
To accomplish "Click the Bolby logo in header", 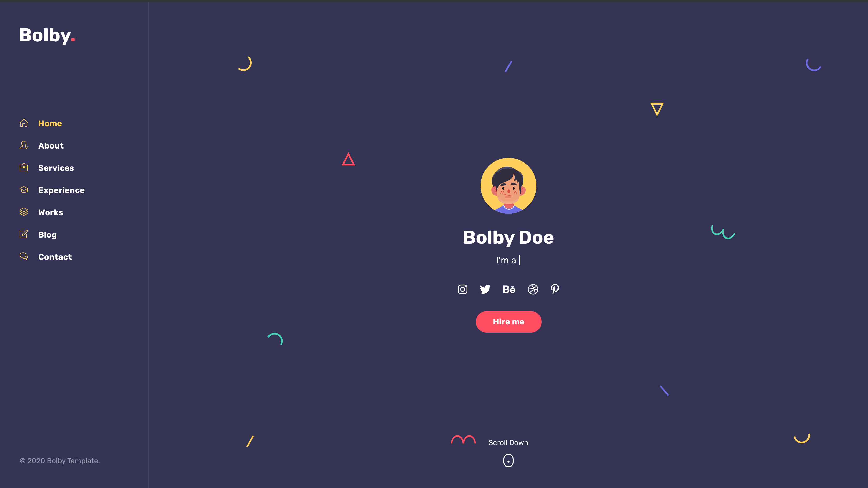I will tap(47, 35).
